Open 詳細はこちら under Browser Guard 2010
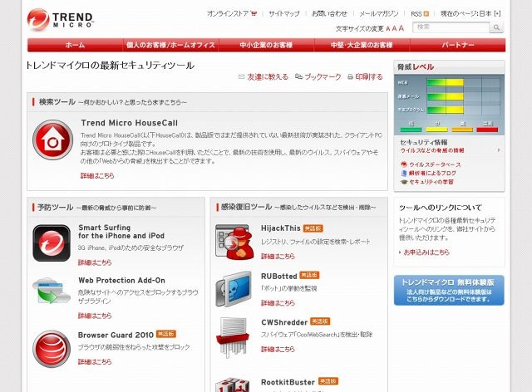 click(95, 362)
